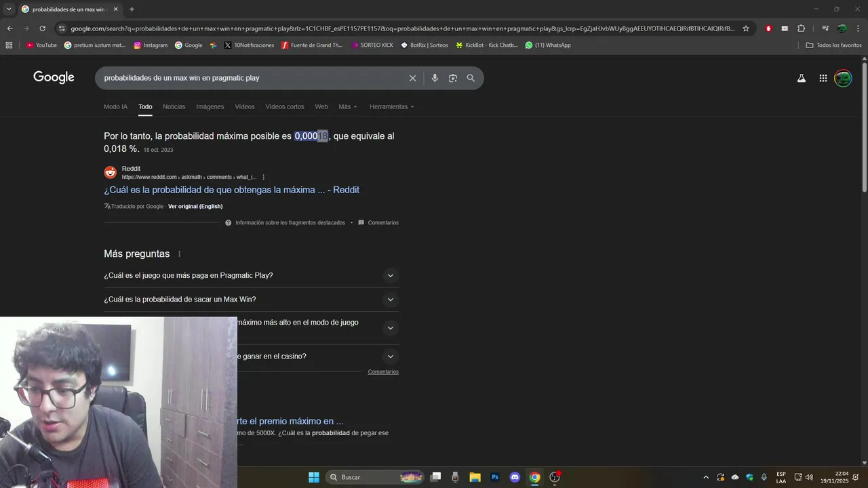The height and width of the screenshot is (488, 868).
Task: Open the WhatsApp bookmark
Action: (548, 45)
